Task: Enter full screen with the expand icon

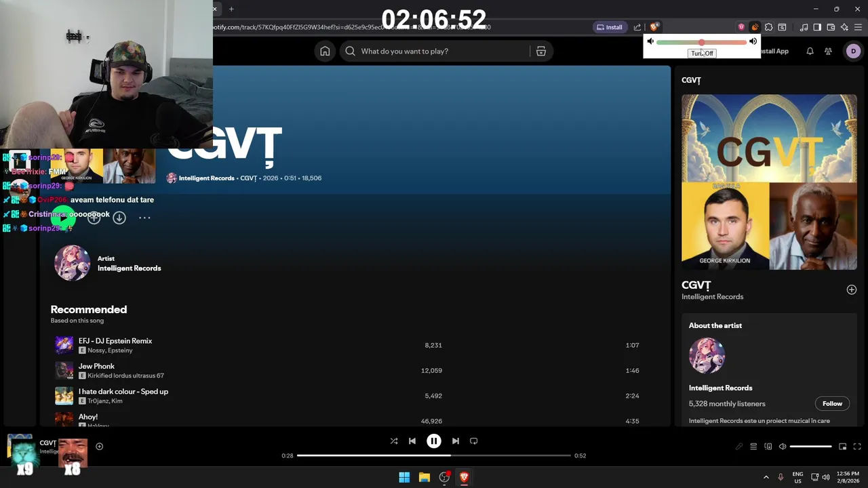Action: (x=857, y=446)
